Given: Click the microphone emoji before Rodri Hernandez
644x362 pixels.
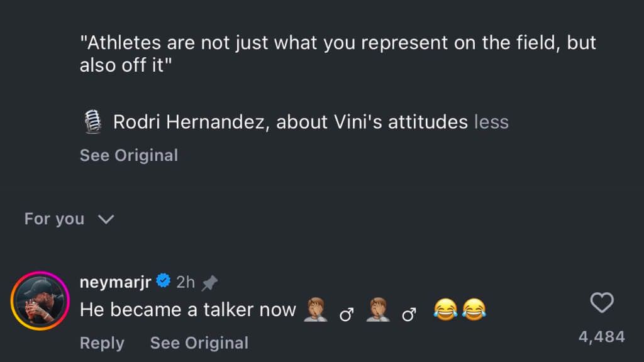Looking at the screenshot, I should 92,121.
